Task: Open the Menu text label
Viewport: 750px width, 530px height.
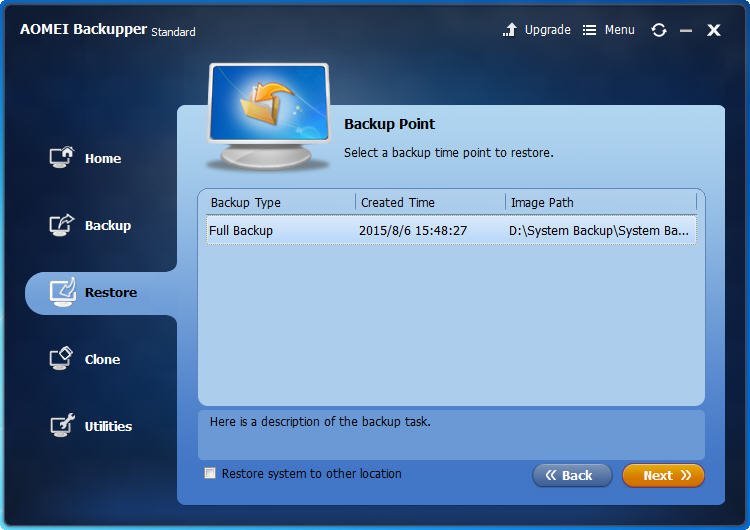Action: [x=619, y=30]
